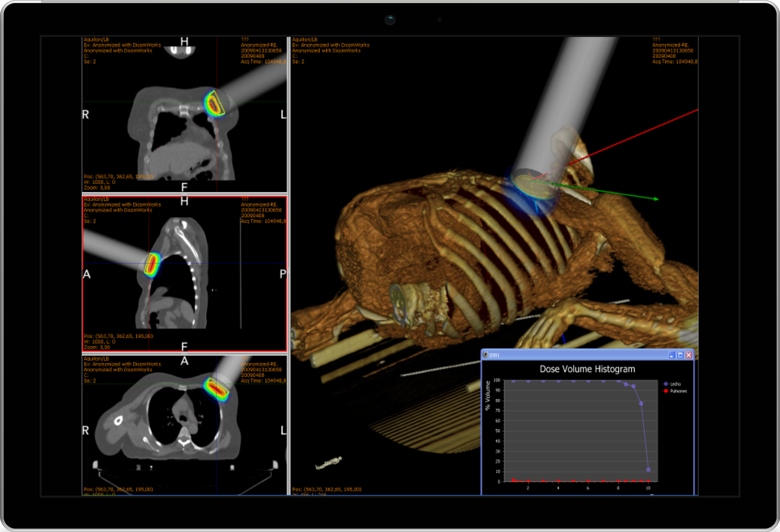Viewport: 780px width, 532px height.
Task: Select the first red Pulmones data point
Action: point(513,481)
